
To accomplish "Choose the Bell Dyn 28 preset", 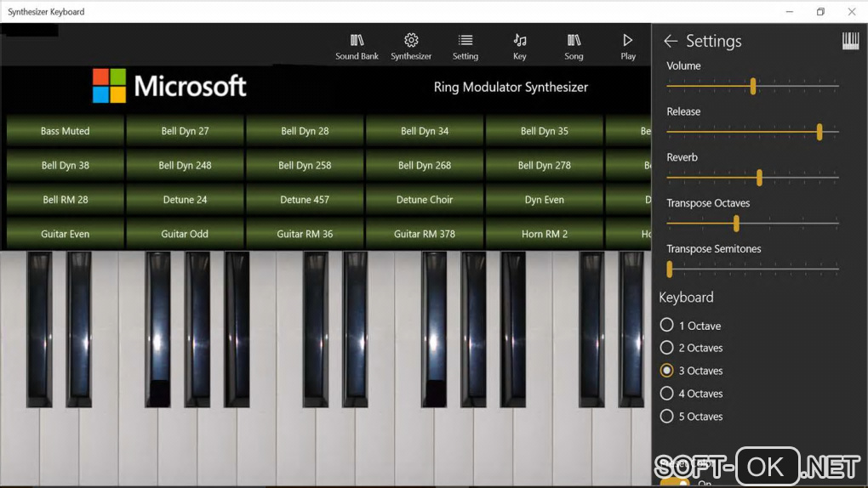I will 305,131.
